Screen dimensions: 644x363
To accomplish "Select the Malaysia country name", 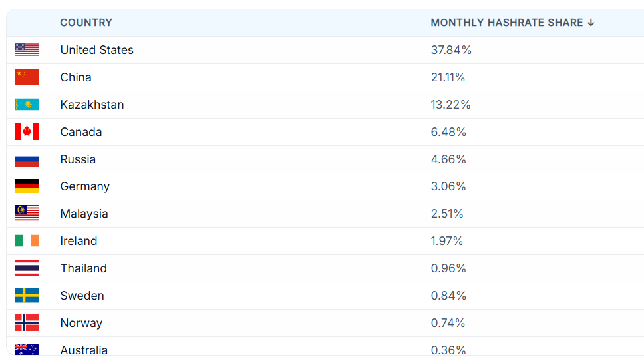I will [84, 214].
